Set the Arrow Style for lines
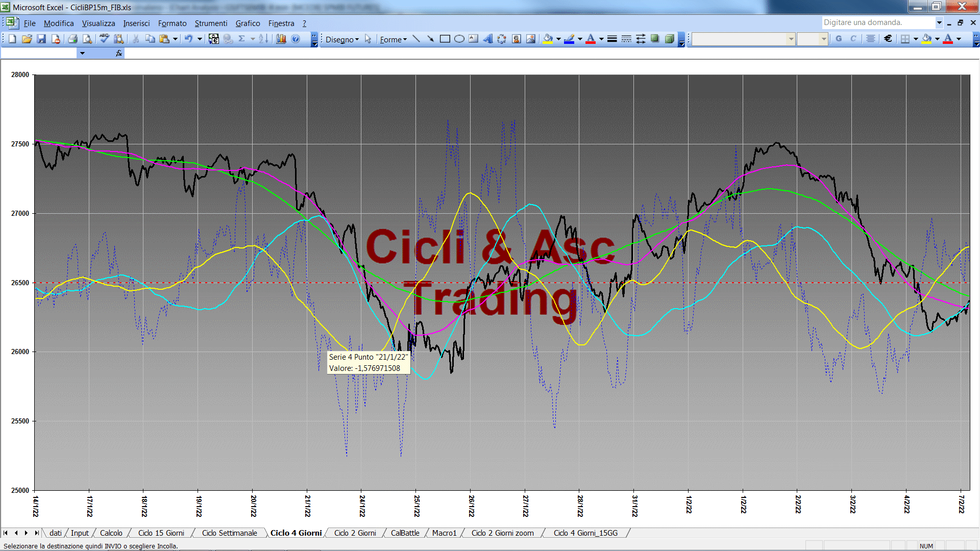The height and width of the screenshot is (551, 980). [x=641, y=39]
